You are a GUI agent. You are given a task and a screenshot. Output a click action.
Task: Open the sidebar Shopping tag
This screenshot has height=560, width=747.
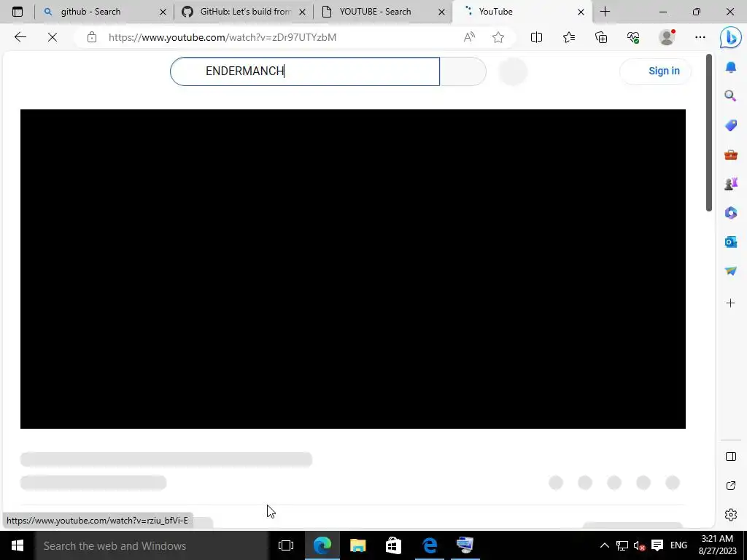click(x=731, y=125)
